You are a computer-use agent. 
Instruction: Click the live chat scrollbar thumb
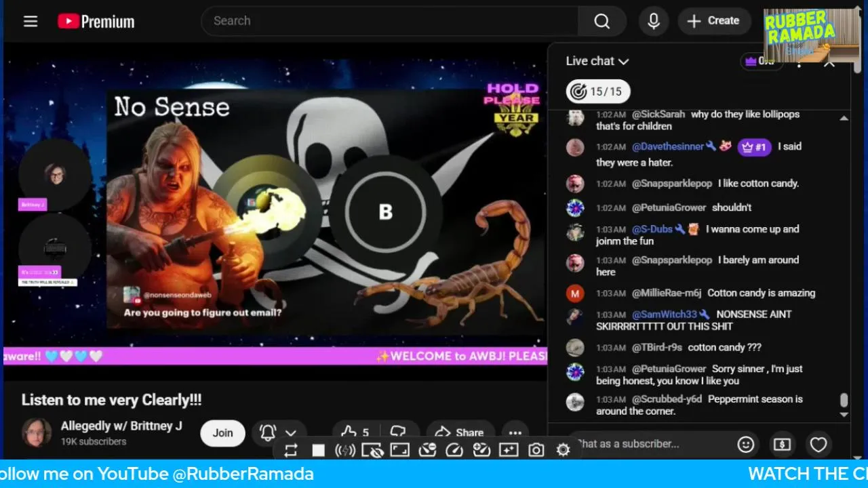pos(844,401)
